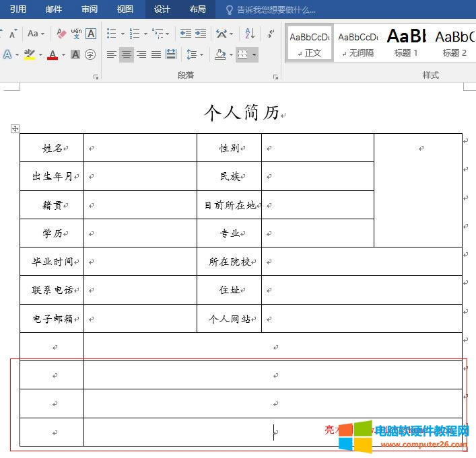The height and width of the screenshot is (458, 476).
Task: Toggle Character Shading button
Action: tap(75, 54)
